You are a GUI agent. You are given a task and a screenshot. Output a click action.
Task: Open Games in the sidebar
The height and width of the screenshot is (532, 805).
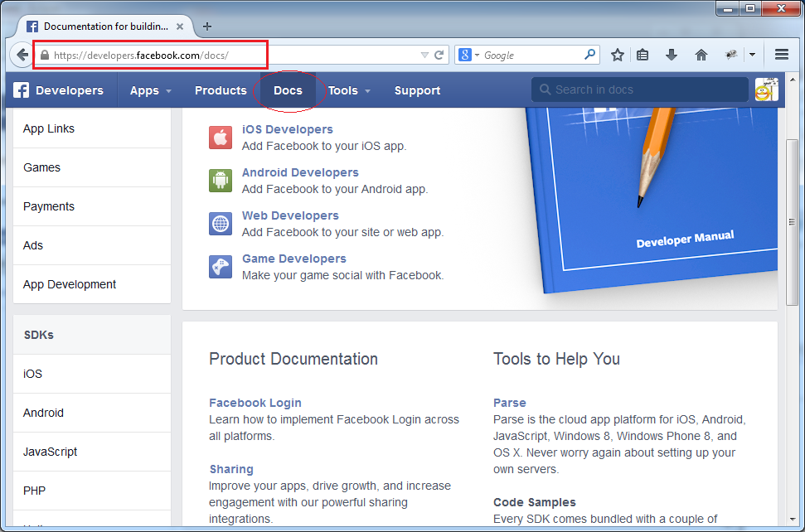92,167
